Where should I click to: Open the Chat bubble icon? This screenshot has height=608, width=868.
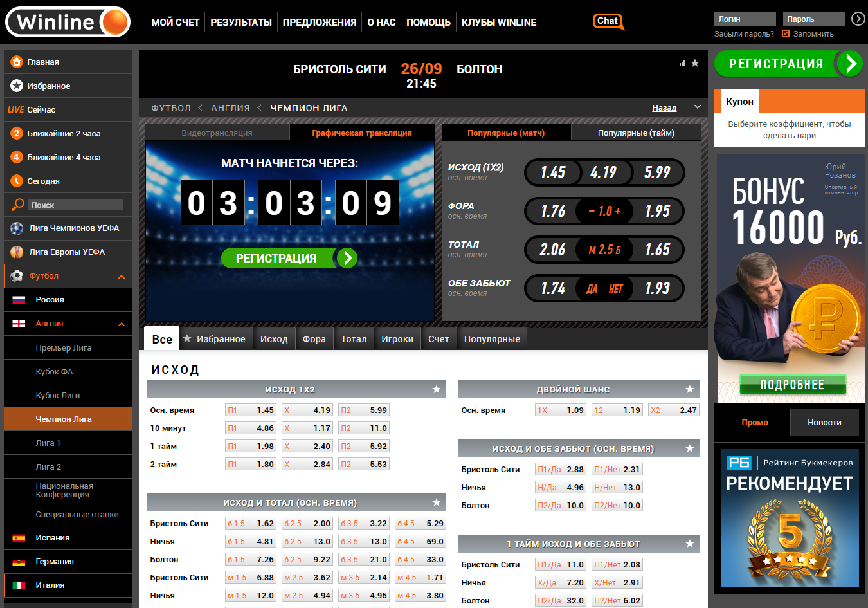click(608, 21)
